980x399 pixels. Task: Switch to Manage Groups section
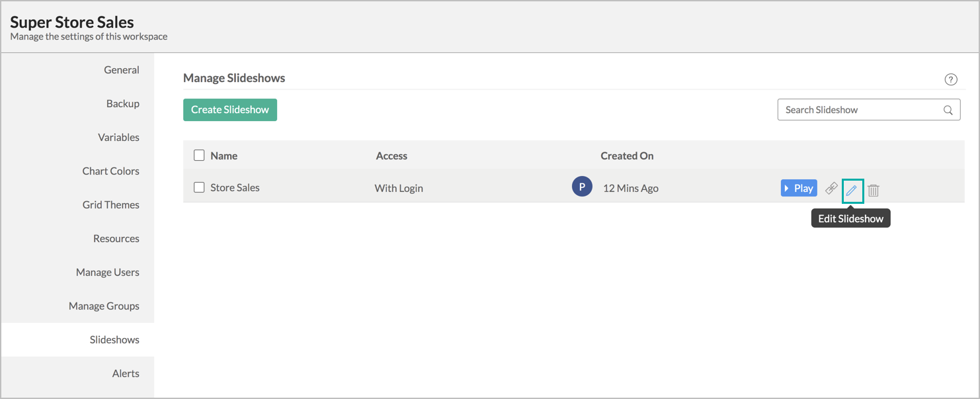point(104,306)
